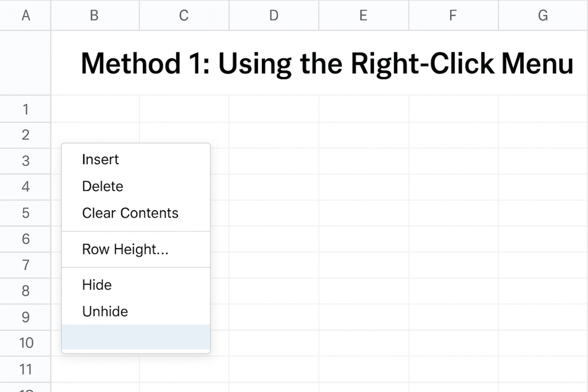Click the highlighted blank menu item
The width and height of the screenshot is (588, 392).
136,337
